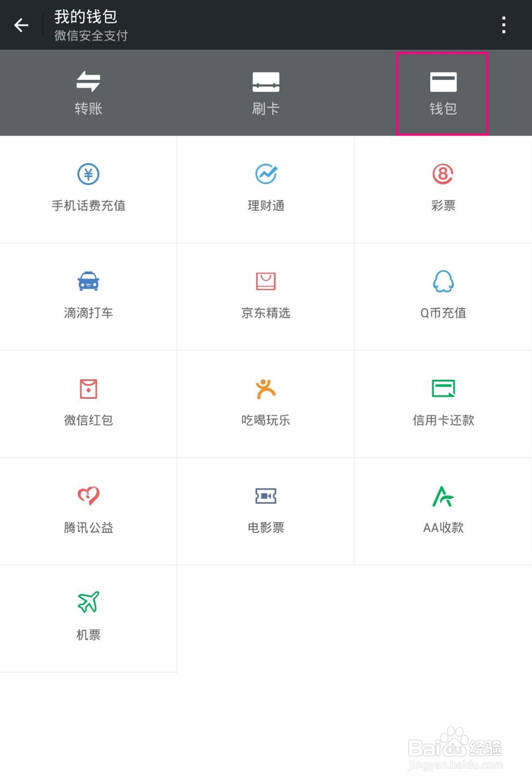Tap the 京东精选 text
This screenshot has height=783, width=532.
tap(265, 313)
